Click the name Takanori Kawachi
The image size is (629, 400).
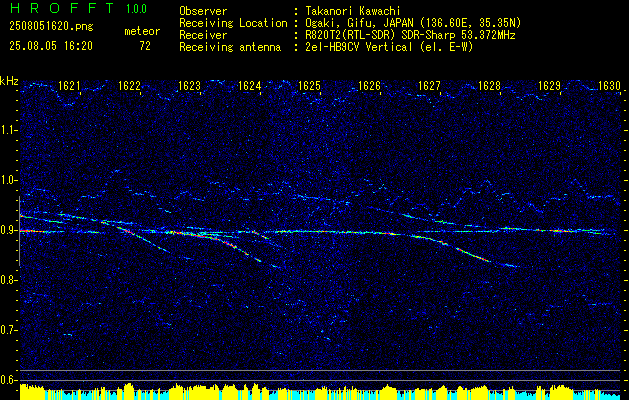352,11
